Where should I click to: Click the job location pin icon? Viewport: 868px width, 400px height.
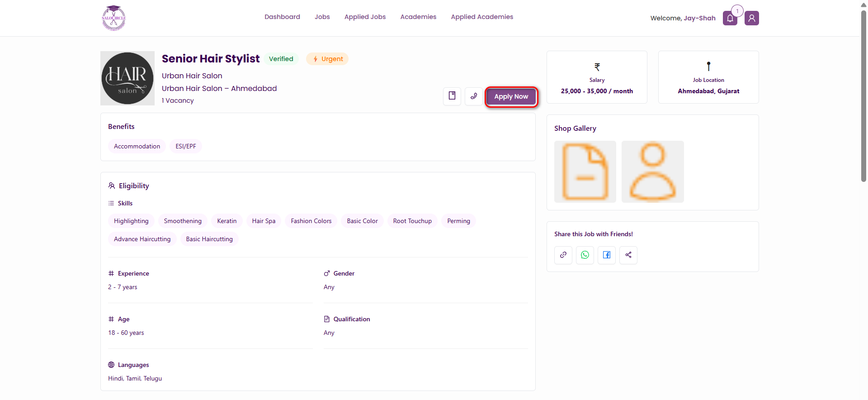[708, 67]
